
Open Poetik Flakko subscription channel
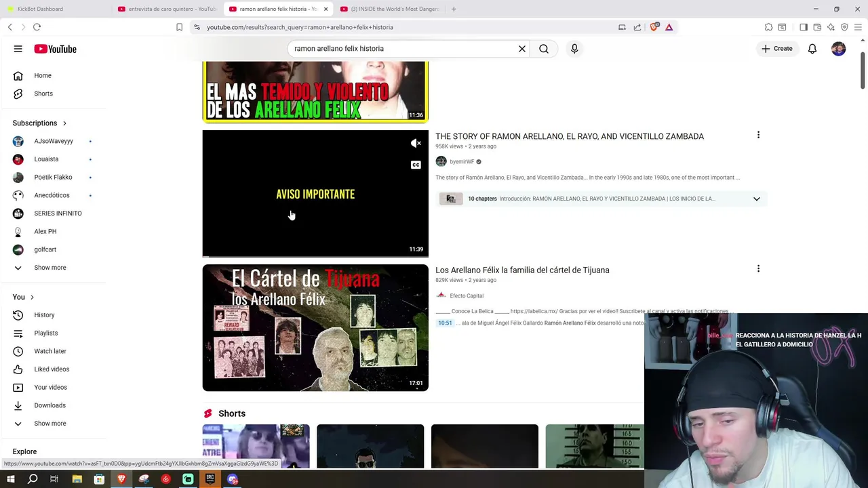tap(53, 177)
